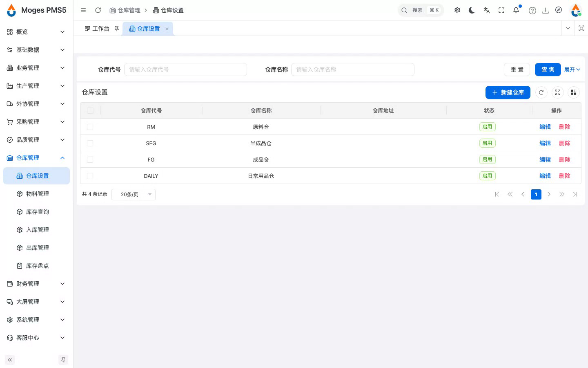Enter fullscreen using the header fullscreen icon
Viewport: 588px width, 368px height.
point(501,10)
